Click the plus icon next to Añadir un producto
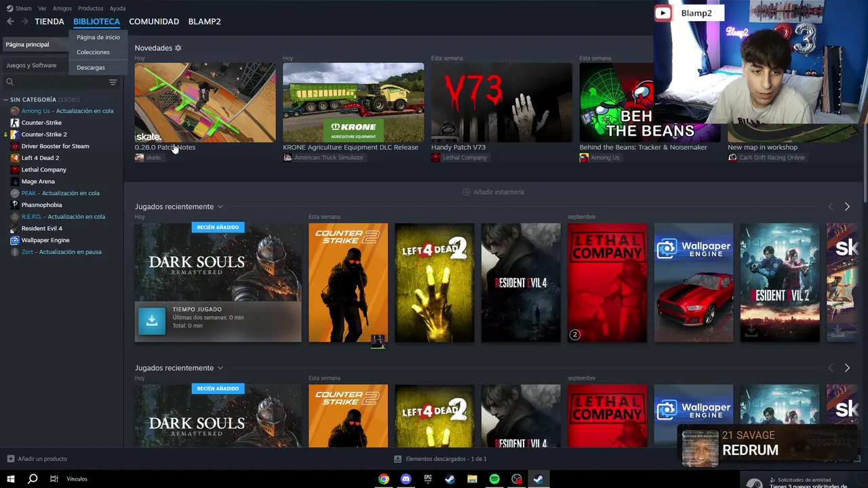Viewport: 868px width, 488px height. tap(10, 459)
